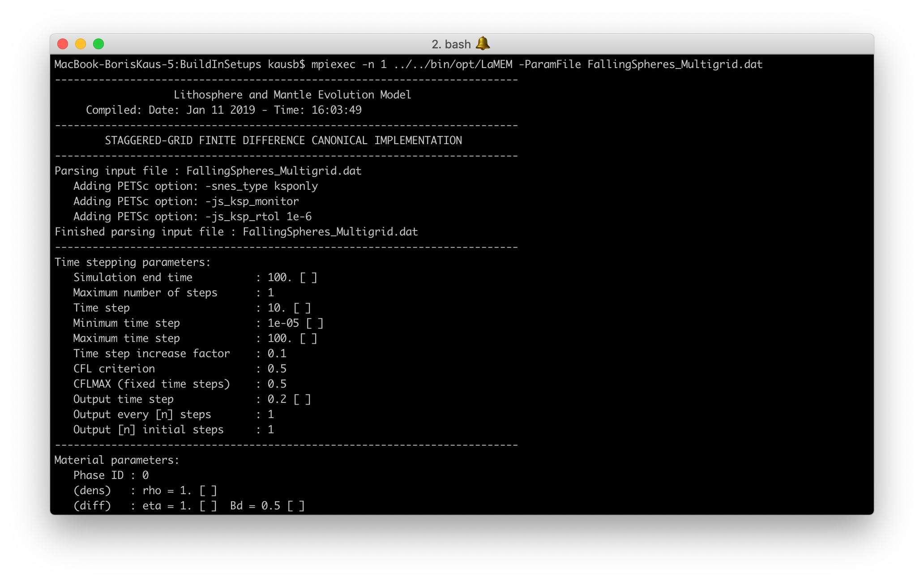Click the green zoom window button
Image resolution: width=924 pixels, height=581 pixels.
pyautogui.click(x=98, y=44)
